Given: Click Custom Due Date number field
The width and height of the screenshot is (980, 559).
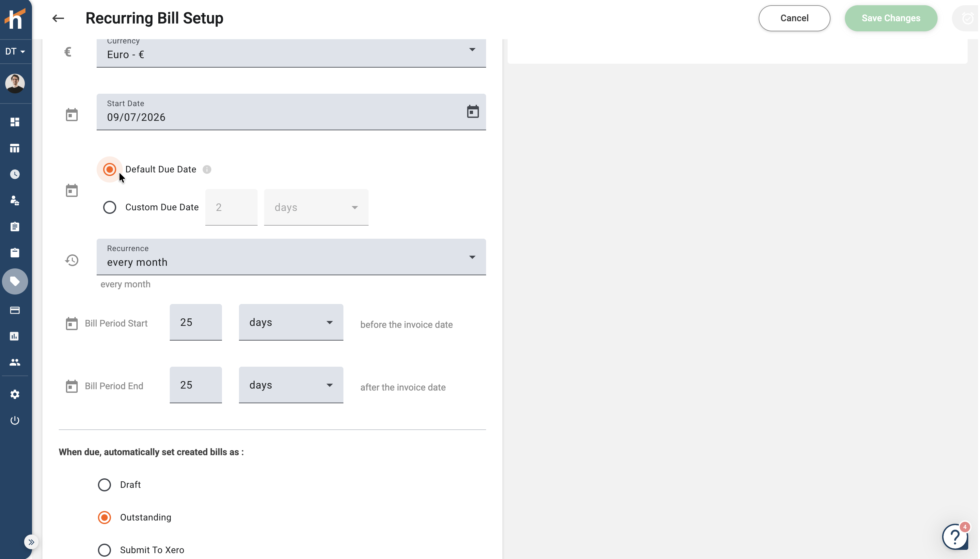Looking at the screenshot, I should [x=231, y=207].
